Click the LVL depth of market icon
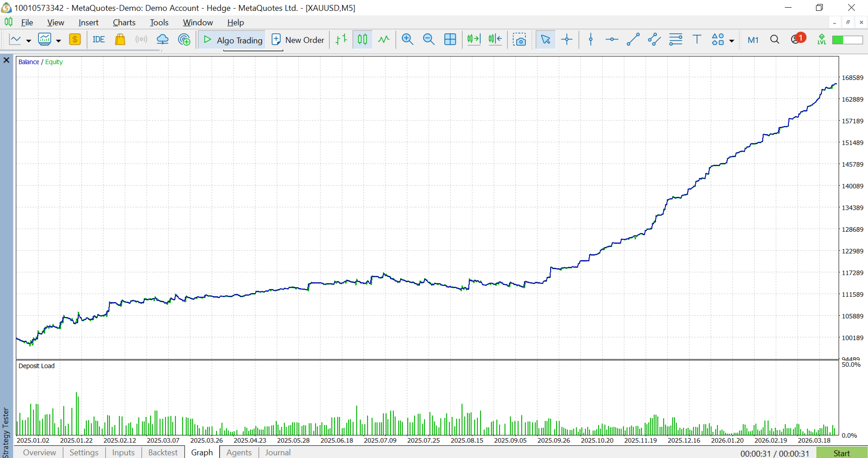 [x=822, y=40]
